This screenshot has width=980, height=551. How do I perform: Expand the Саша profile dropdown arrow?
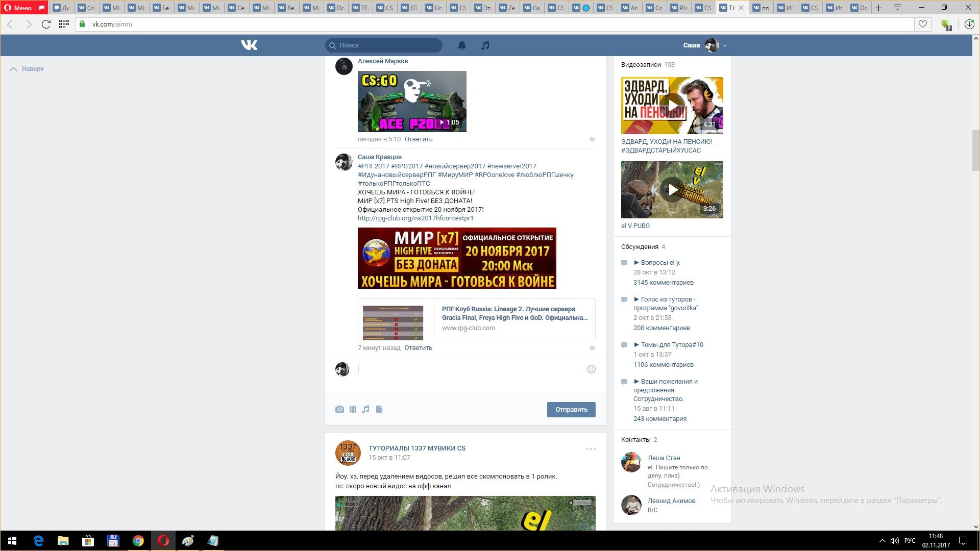(x=725, y=46)
